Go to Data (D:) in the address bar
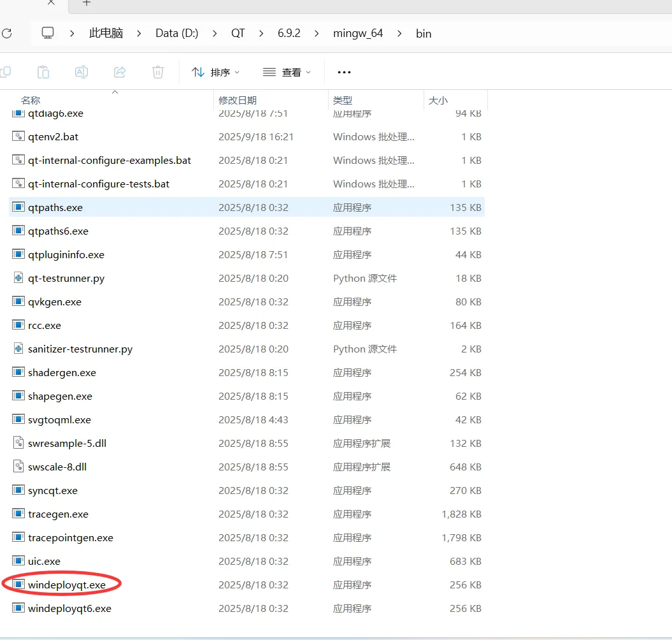 177,33
